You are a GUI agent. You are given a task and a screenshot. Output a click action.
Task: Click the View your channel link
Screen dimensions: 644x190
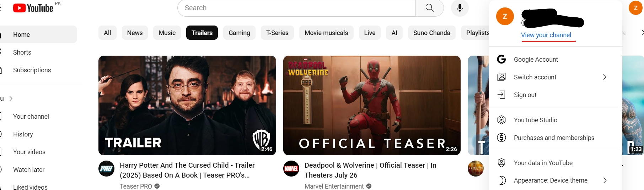tap(546, 35)
